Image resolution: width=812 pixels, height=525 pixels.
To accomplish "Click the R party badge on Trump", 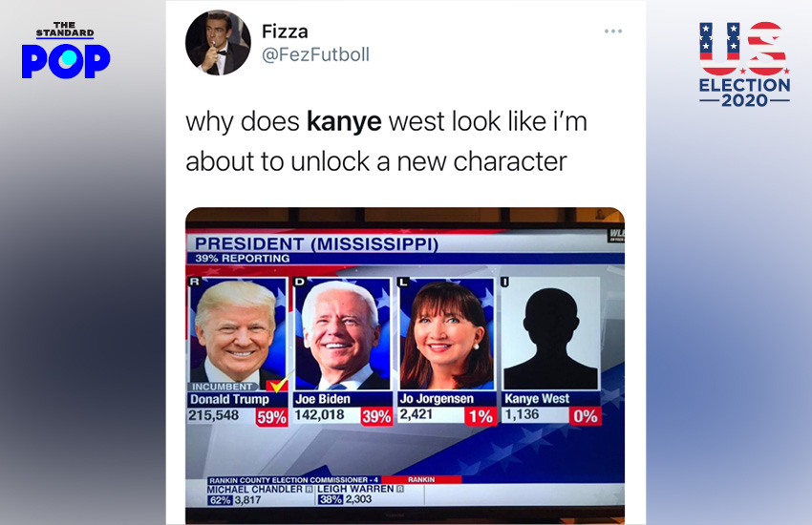I will 194,282.
